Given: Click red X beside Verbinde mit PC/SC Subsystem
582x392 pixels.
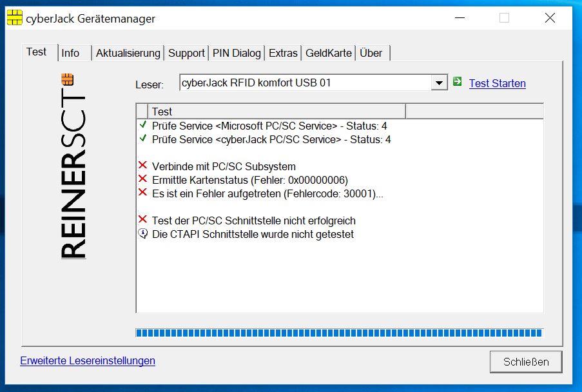Looking at the screenshot, I should [x=143, y=165].
